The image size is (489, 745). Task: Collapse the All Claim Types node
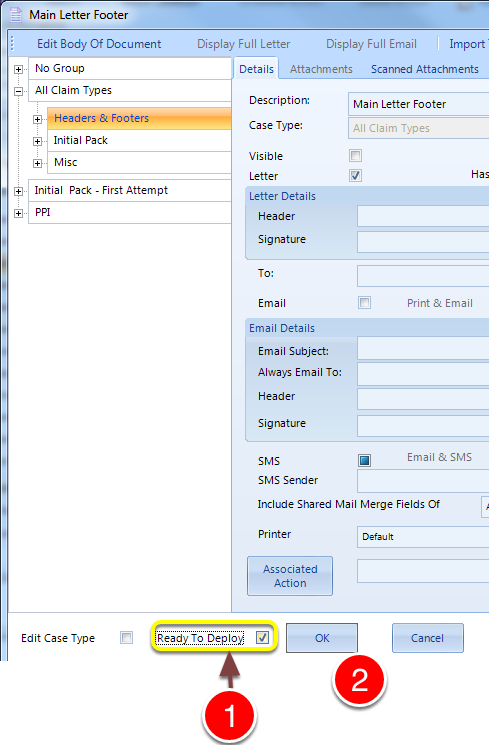point(18,91)
